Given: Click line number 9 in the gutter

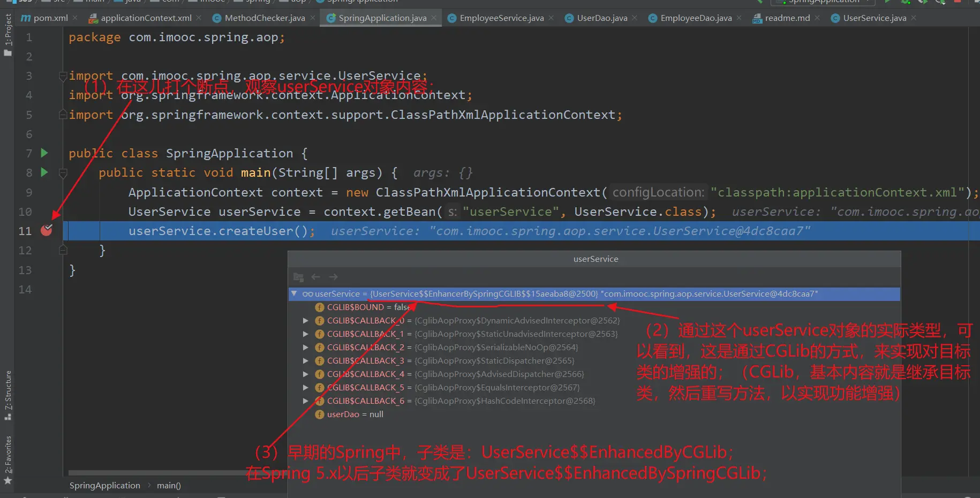Looking at the screenshot, I should (x=28, y=192).
